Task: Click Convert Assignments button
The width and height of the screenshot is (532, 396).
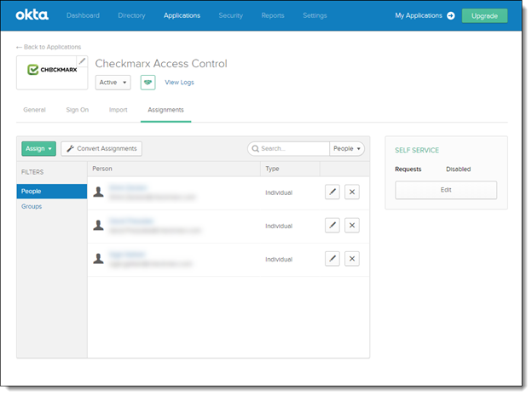Action: click(x=101, y=148)
